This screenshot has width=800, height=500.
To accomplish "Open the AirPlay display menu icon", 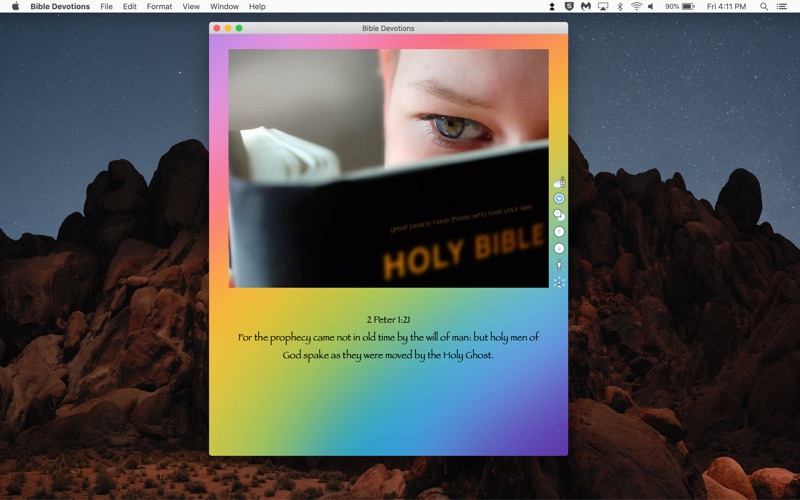I will (x=603, y=6).
